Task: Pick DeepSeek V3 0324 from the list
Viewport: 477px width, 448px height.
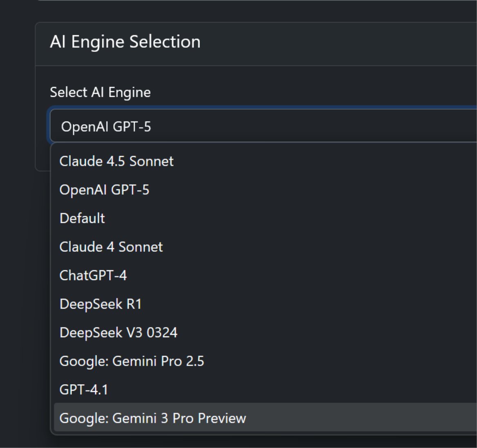Action: 119,333
